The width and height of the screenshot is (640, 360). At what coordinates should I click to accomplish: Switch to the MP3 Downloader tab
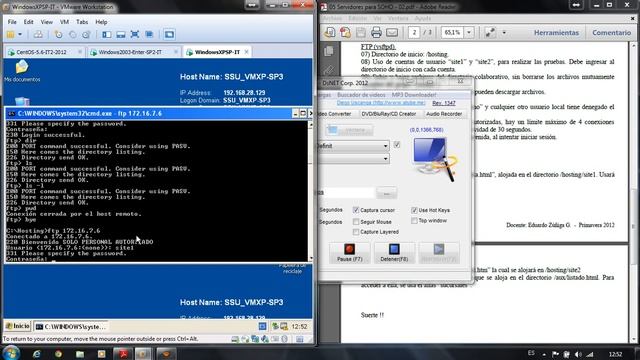[x=414, y=95]
